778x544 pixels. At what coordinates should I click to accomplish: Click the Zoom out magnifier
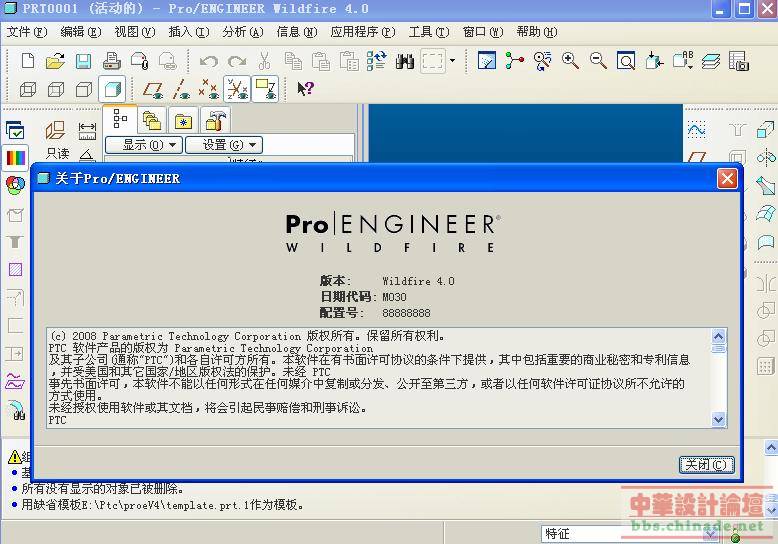(598, 61)
